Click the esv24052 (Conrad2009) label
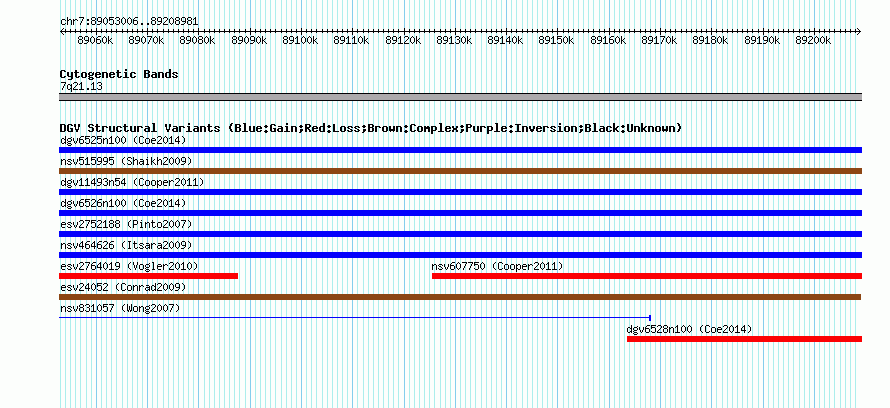890x408 pixels. (123, 287)
